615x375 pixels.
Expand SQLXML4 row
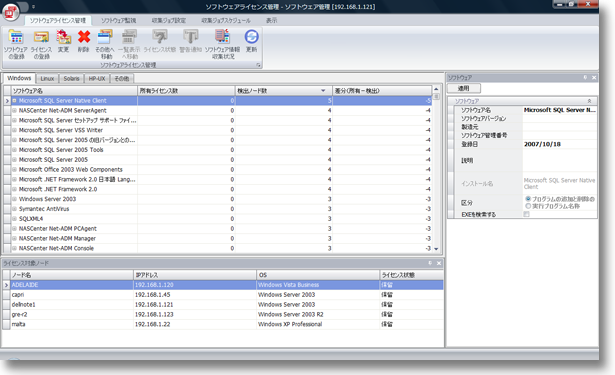15,218
